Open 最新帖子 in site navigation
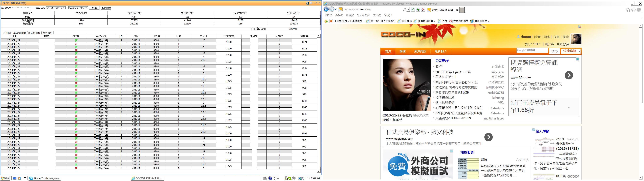The height and width of the screenshot is (181, 644). 441,51
